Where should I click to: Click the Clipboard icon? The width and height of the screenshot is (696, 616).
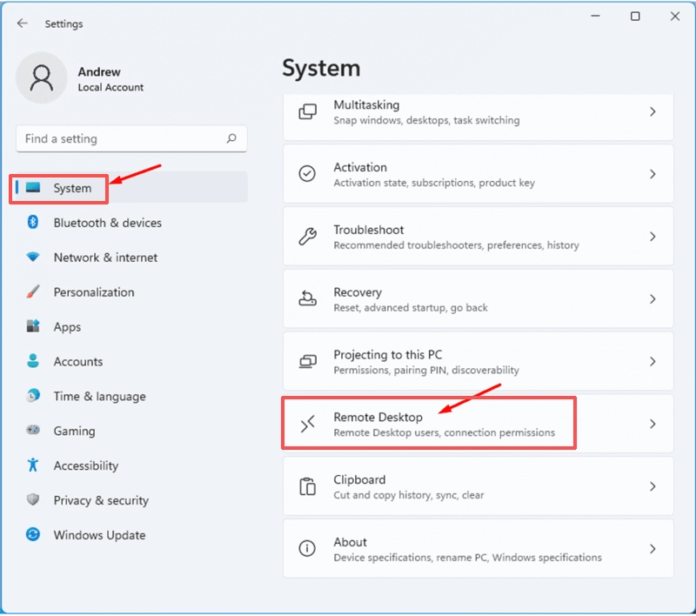point(308,486)
